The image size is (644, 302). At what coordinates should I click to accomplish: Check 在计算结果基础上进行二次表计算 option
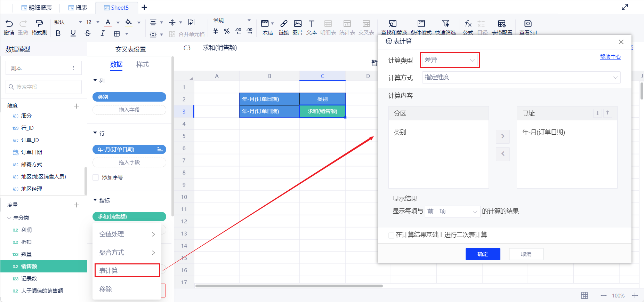point(391,235)
